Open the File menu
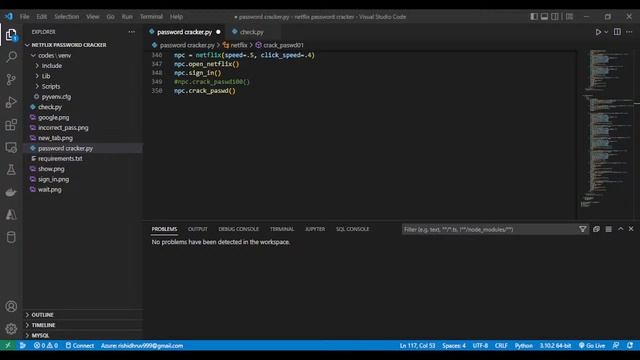Viewport: 640px width, 360px height. (24, 17)
